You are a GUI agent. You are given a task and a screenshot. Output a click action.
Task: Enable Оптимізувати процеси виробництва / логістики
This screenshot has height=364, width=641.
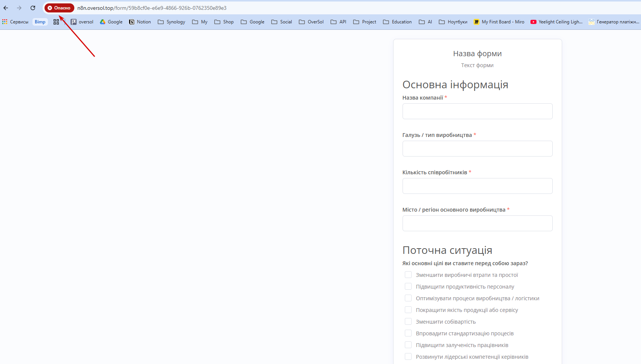click(x=408, y=298)
